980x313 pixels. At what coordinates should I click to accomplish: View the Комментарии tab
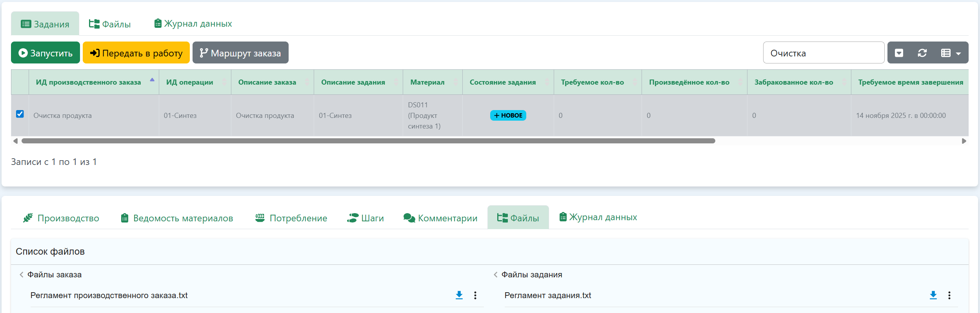click(x=440, y=218)
